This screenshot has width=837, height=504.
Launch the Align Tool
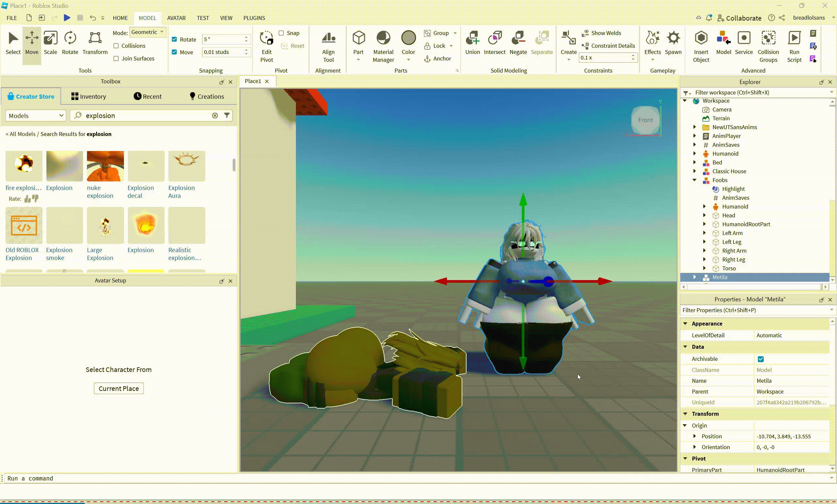328,47
